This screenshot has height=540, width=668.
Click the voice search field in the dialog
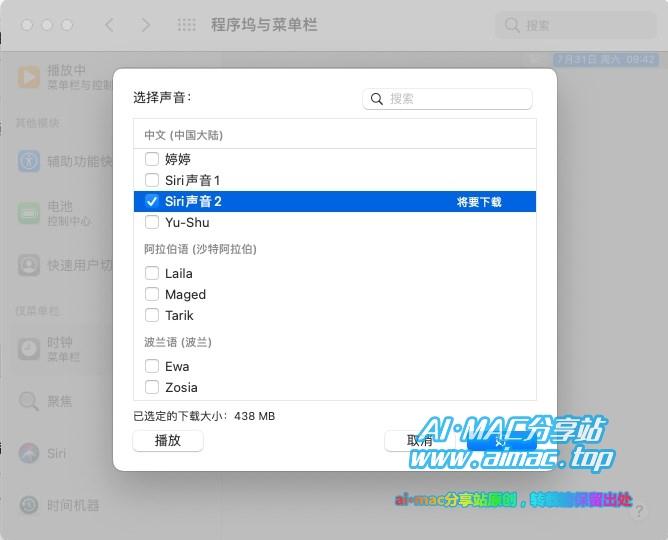click(447, 99)
